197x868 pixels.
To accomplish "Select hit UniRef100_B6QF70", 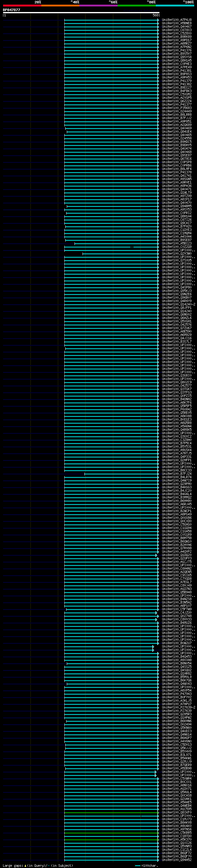I will 176,857.
